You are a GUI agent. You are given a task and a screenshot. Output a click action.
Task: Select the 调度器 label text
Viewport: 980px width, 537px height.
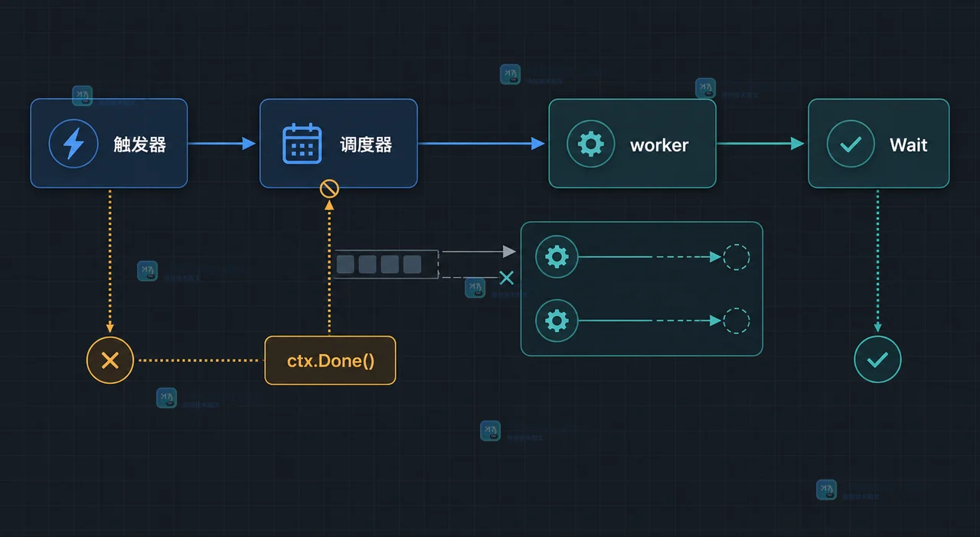point(366,145)
